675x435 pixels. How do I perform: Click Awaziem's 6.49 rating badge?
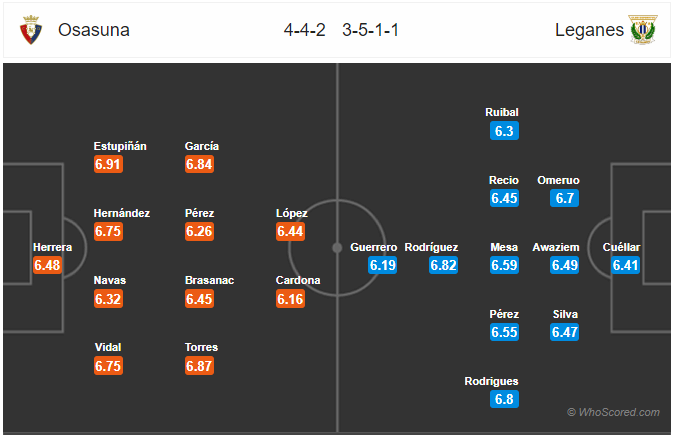click(x=564, y=265)
